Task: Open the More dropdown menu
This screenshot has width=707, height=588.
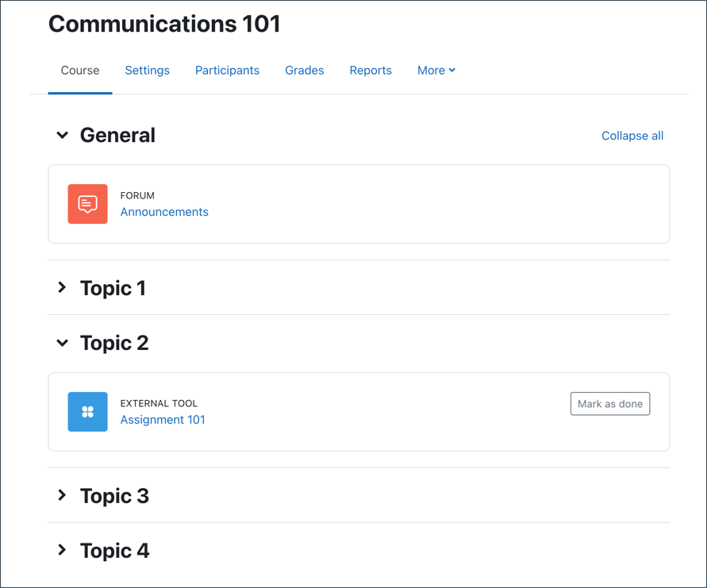Action: 436,71
